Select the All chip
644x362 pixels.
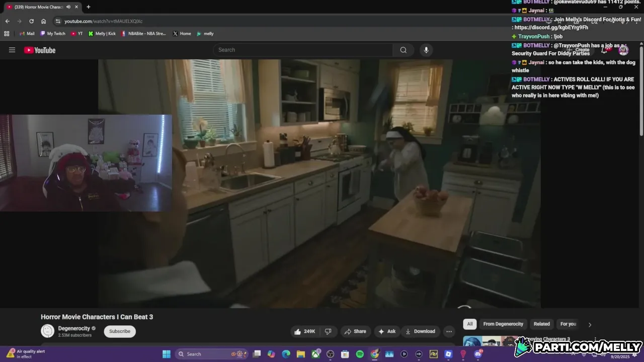click(x=469, y=324)
